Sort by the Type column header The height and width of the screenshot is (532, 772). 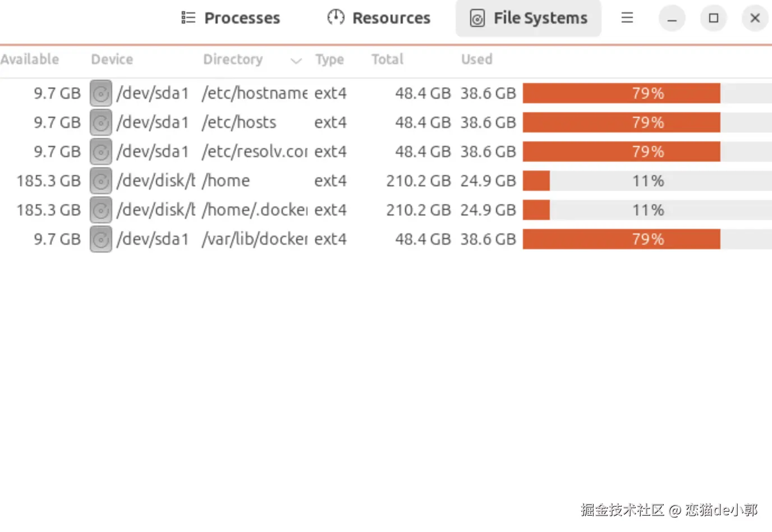coord(329,59)
